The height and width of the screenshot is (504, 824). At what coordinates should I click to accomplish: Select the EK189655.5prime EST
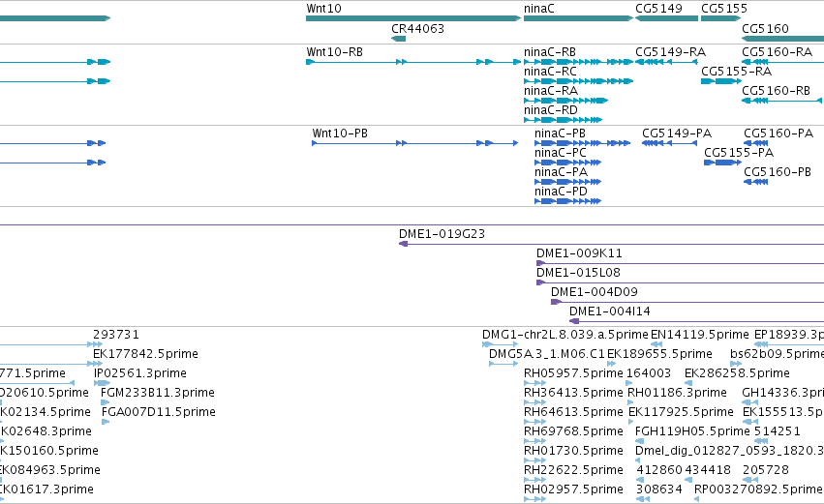click(x=611, y=364)
